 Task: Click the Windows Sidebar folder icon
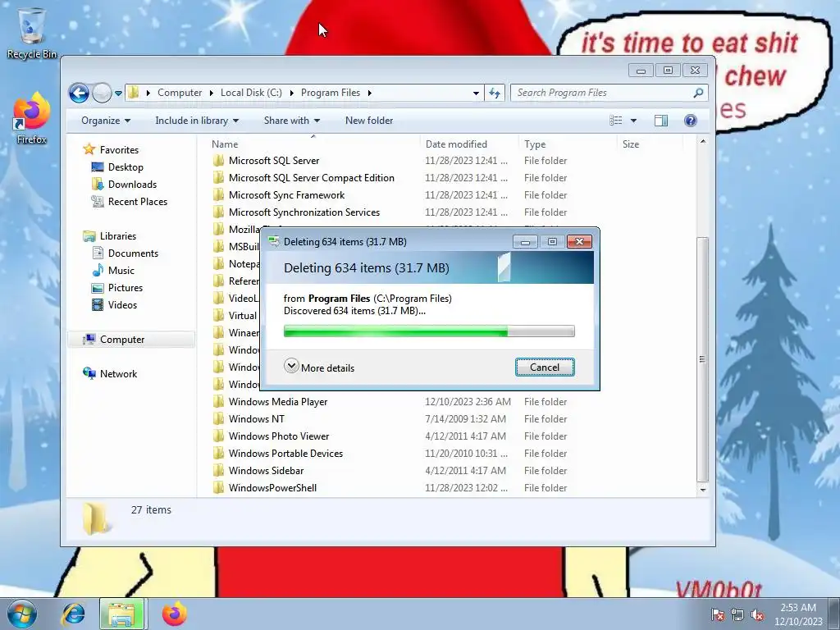[218, 470]
